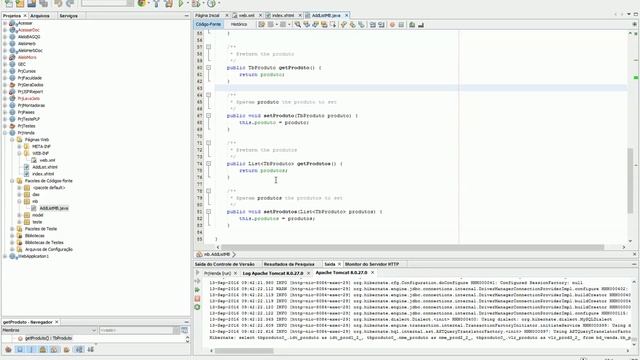
Task: Click the Shift Line Right icon
Action: (381, 24)
